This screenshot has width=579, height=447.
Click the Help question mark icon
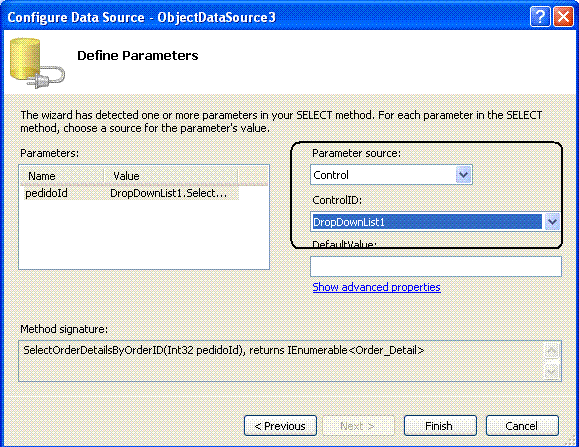540,17
